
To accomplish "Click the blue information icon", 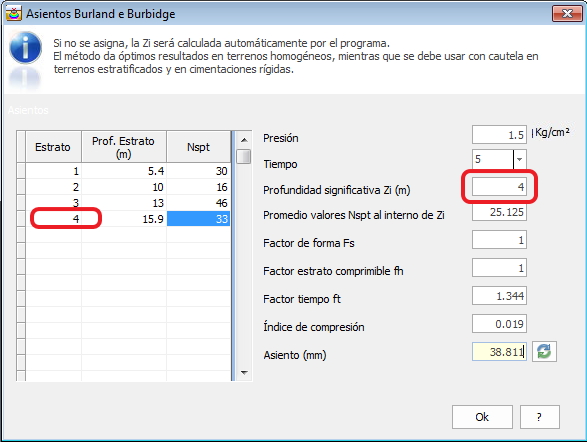I will [25, 48].
